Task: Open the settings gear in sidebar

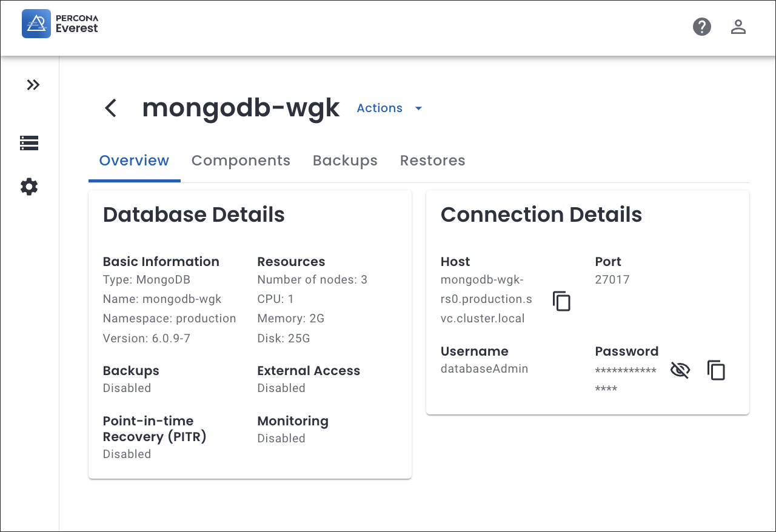Action: (29, 187)
